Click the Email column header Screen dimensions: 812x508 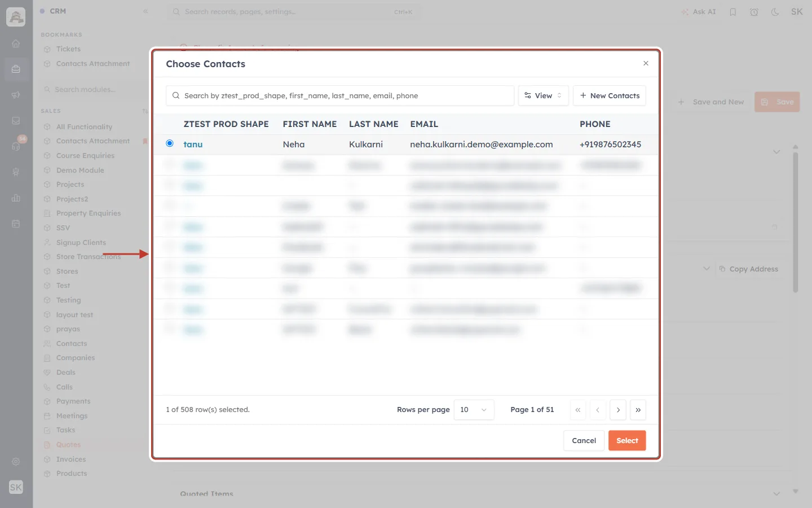(x=424, y=124)
